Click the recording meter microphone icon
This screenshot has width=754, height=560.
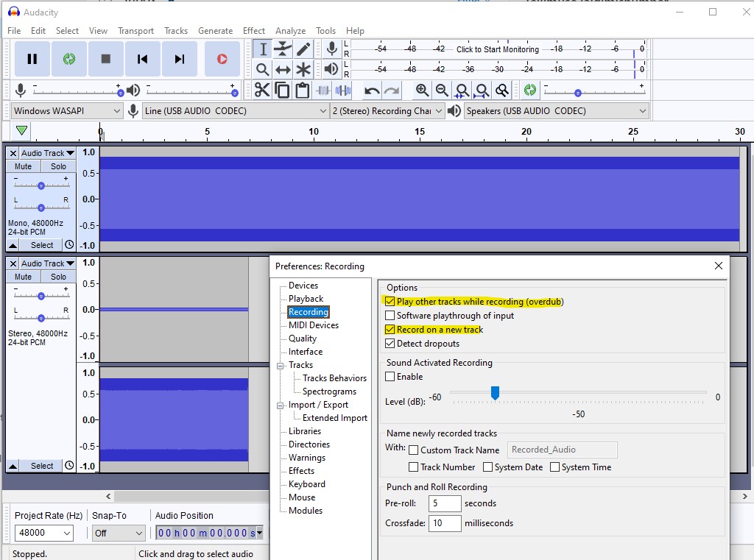(331, 49)
